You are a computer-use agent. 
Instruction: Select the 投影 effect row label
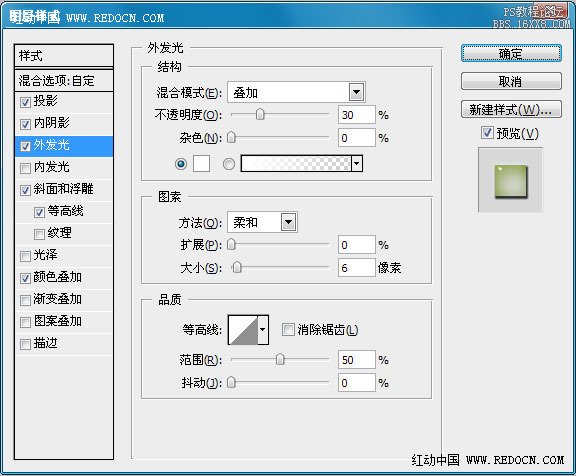pos(46,101)
